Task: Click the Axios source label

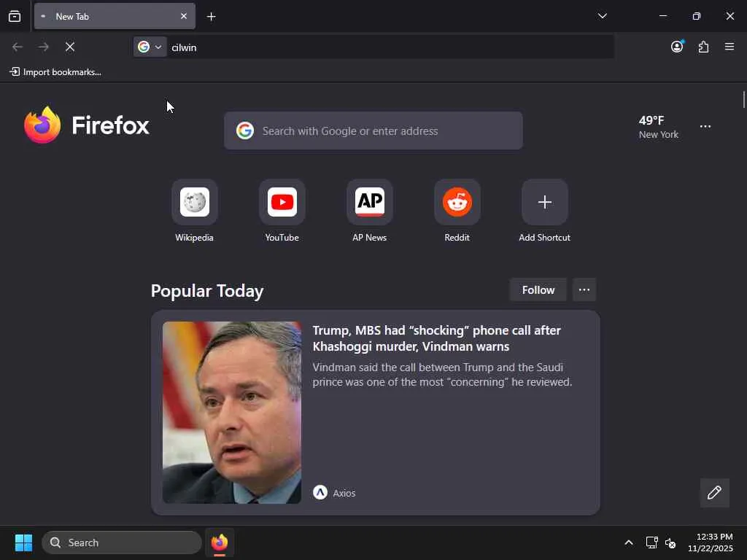Action: click(x=334, y=493)
